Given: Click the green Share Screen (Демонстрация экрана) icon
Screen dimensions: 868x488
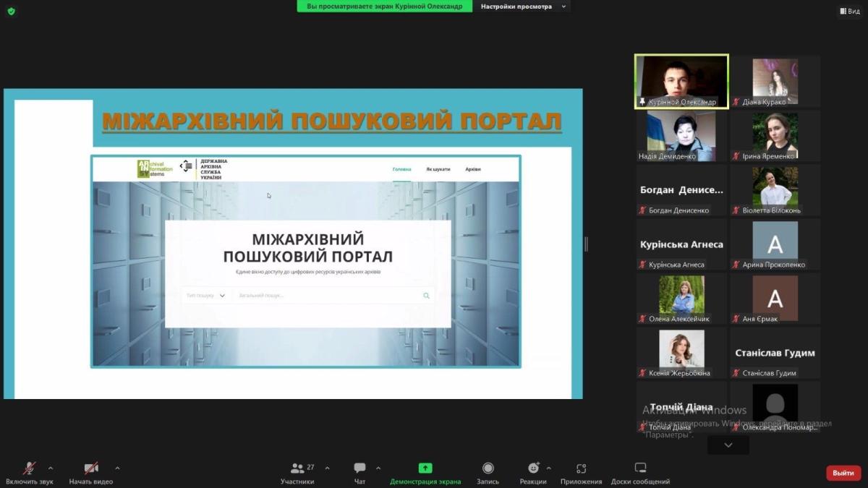Looking at the screenshot, I should 425,468.
